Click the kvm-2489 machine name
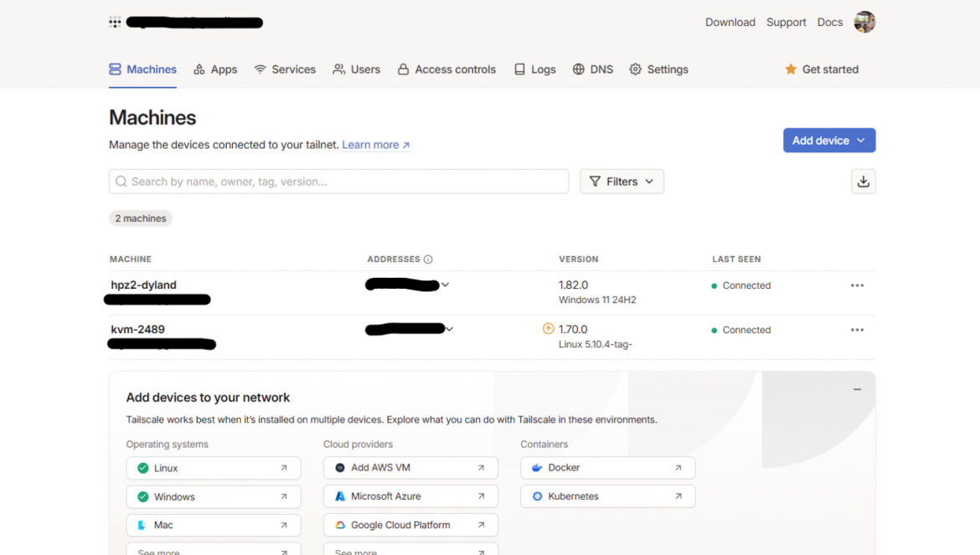Screen dimensions: 980x555 137,329
